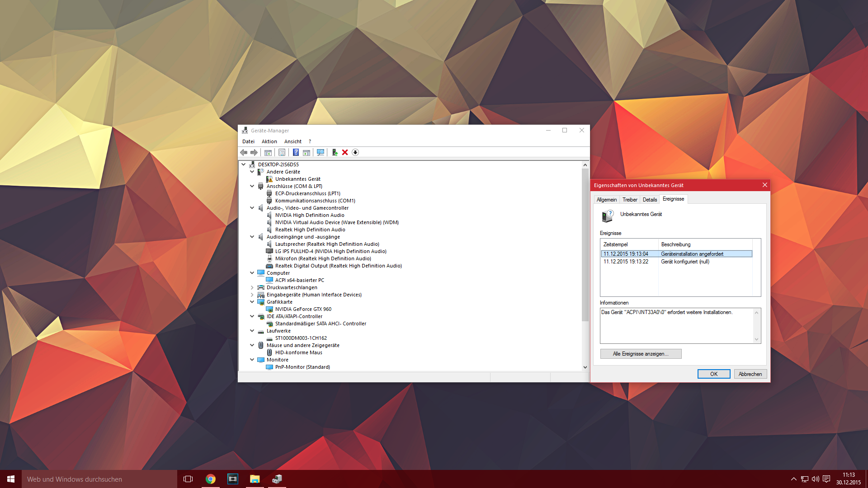Open Task View in taskbar

tap(188, 479)
